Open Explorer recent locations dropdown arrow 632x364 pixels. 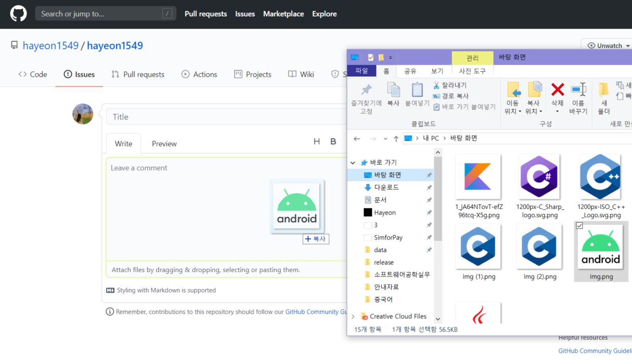[385, 139]
